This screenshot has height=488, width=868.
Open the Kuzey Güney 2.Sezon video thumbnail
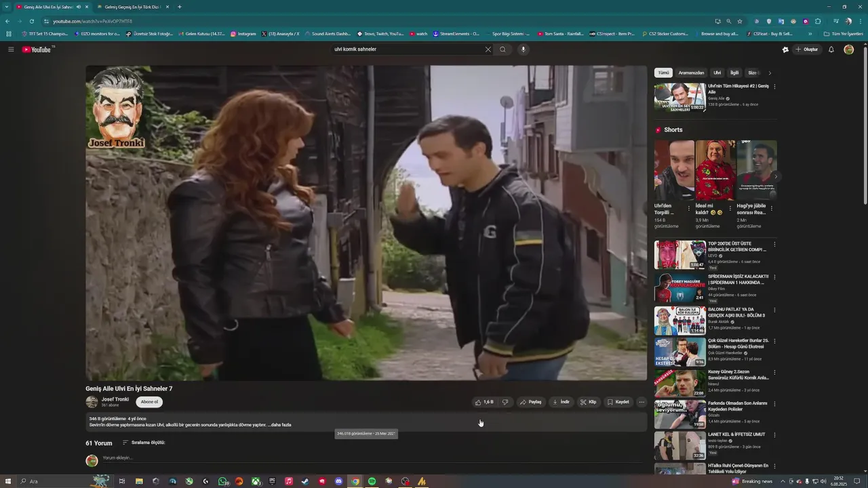(679, 383)
